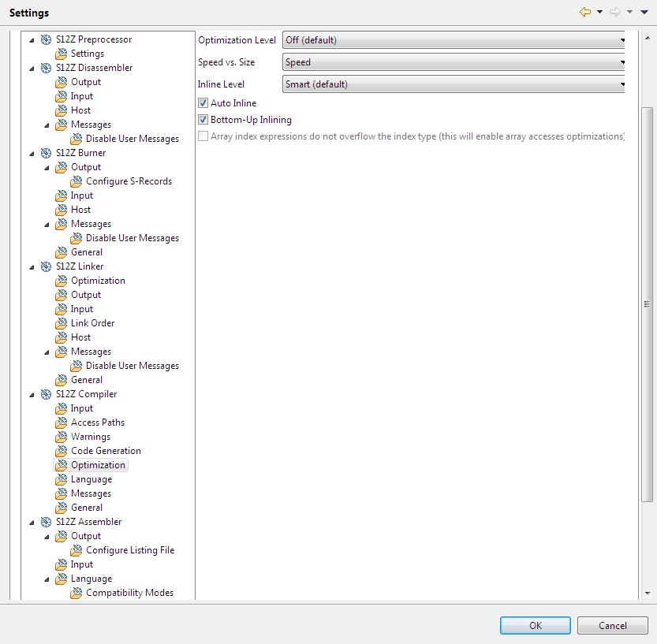Select Configure Listing File item
Viewport: 657px width, 644px height.
[x=130, y=550]
